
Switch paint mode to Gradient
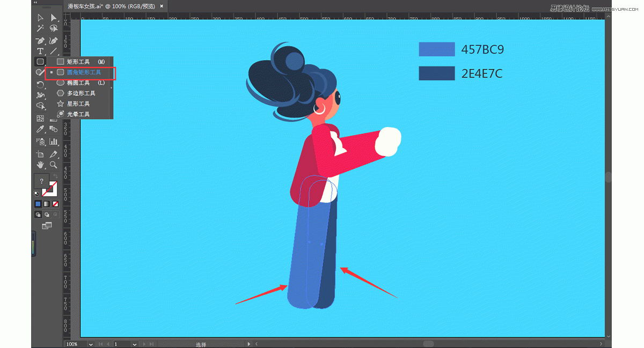click(x=47, y=204)
